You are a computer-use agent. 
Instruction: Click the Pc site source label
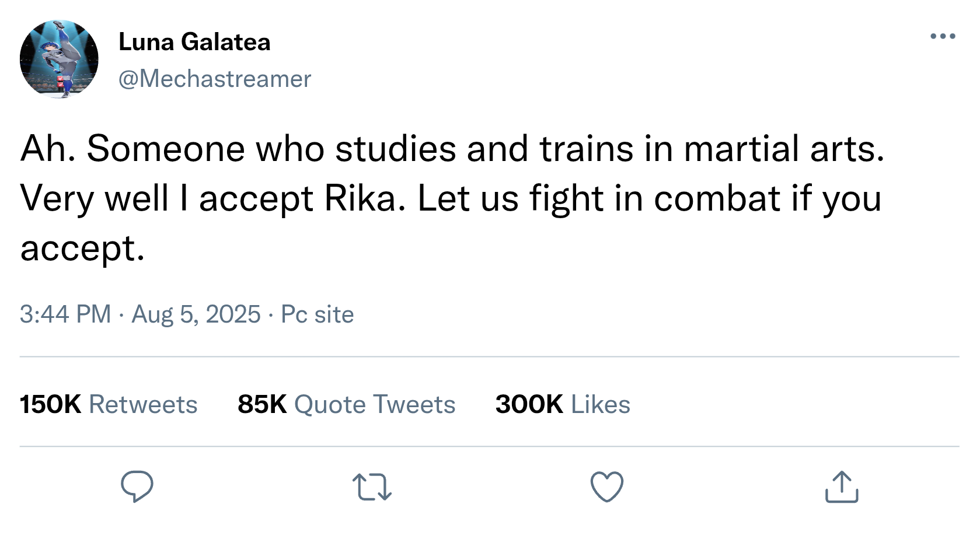(x=318, y=314)
